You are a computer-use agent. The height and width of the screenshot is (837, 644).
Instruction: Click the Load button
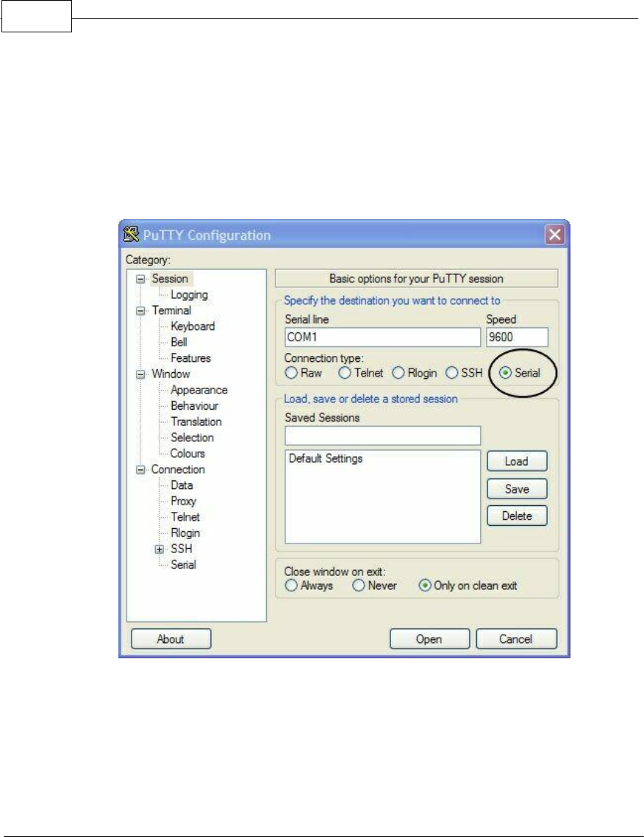coord(517,461)
